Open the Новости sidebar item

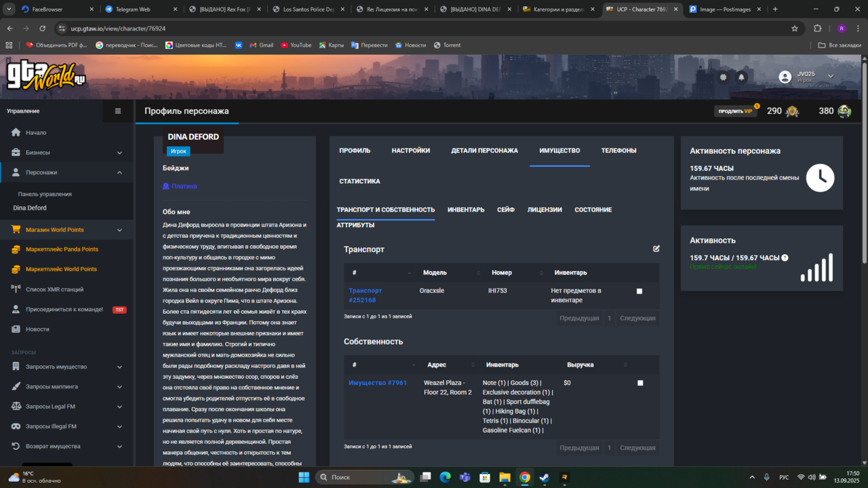tap(37, 329)
